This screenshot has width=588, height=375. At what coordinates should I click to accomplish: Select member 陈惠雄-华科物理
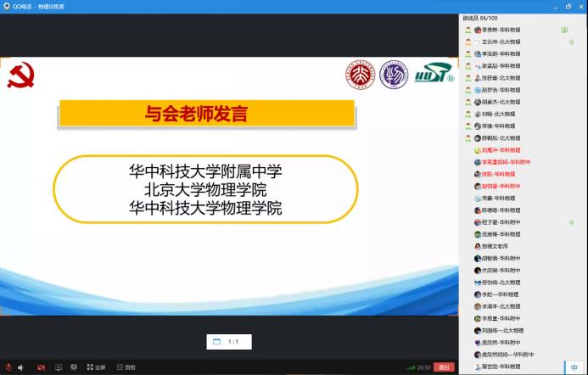coord(501,210)
